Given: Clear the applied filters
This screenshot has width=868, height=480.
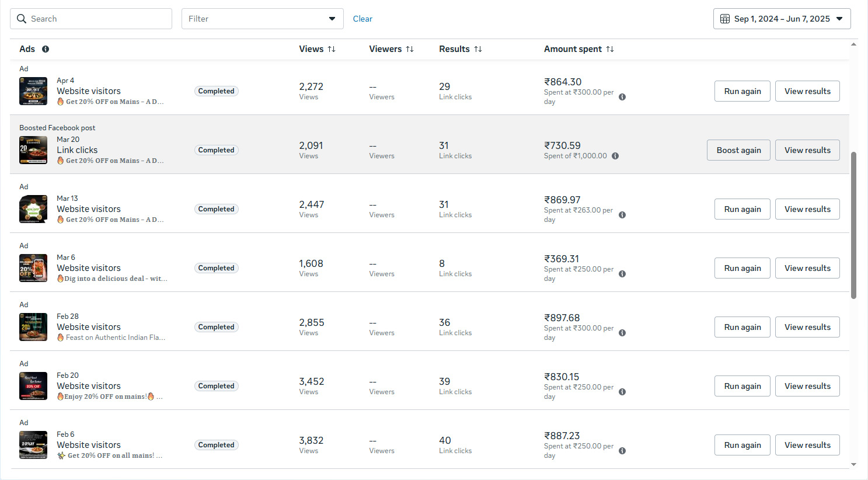Looking at the screenshot, I should (x=362, y=19).
